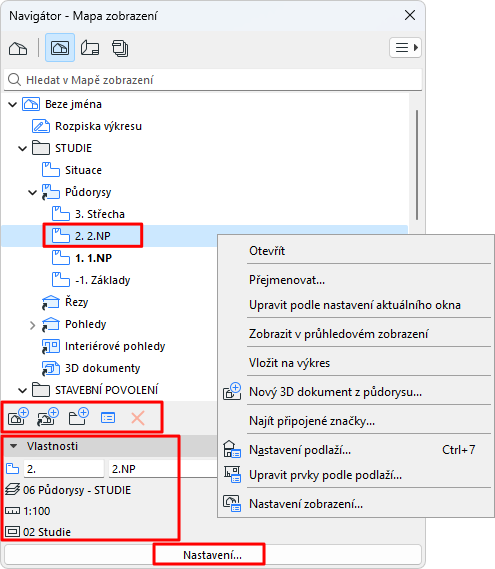Open the Layout Book icon
The width and height of the screenshot is (495, 569).
90,48
